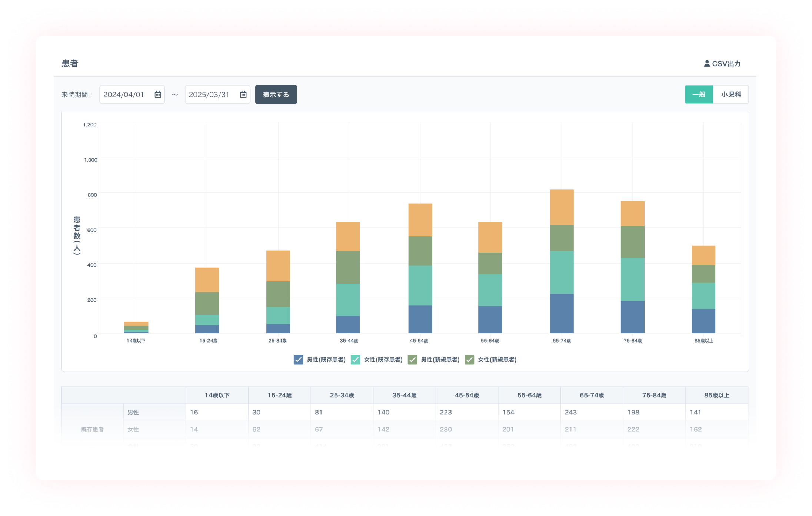
Task: Open calendar picker for start date
Action: pos(158,95)
